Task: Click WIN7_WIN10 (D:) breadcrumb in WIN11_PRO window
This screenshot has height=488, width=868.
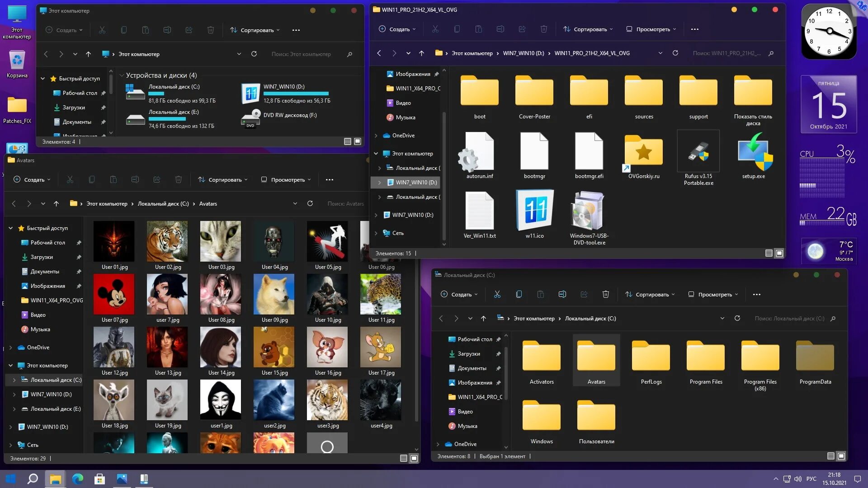Action: point(524,53)
